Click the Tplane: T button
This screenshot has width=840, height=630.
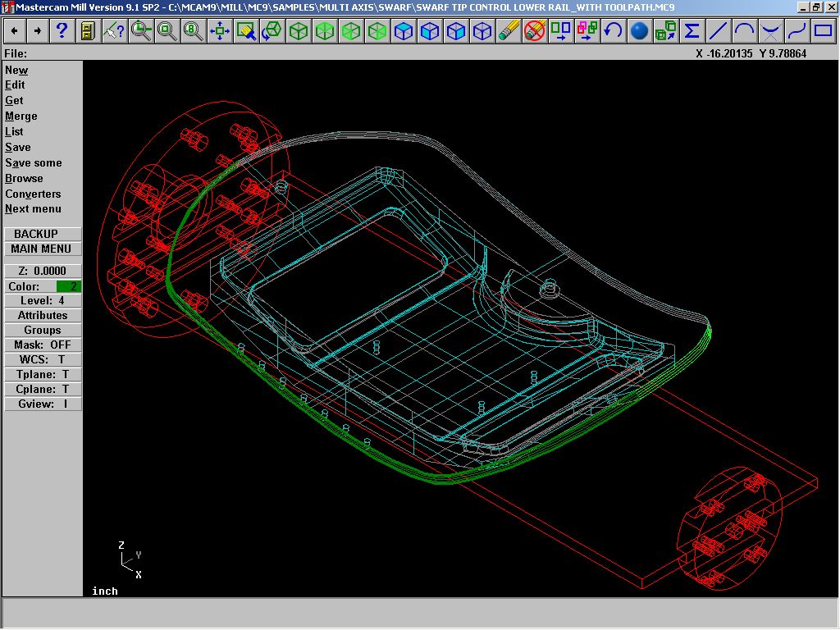click(43, 374)
